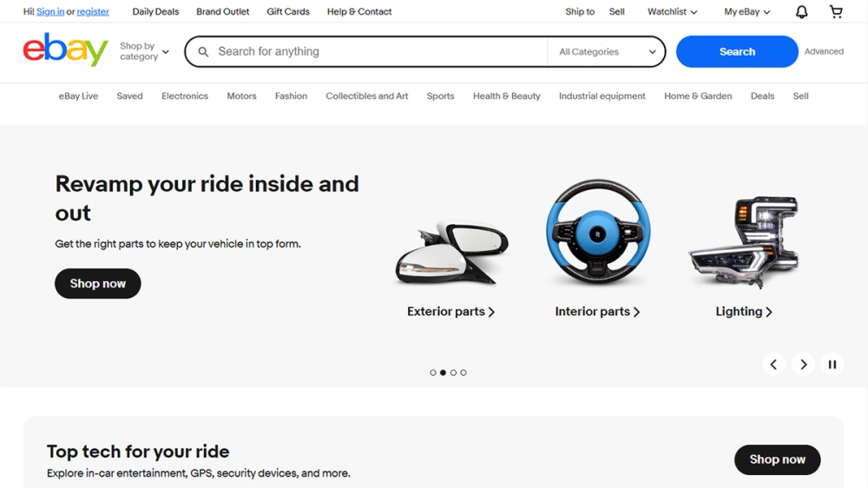Pause the carousel autoplay
The width and height of the screenshot is (868, 488).
click(832, 364)
